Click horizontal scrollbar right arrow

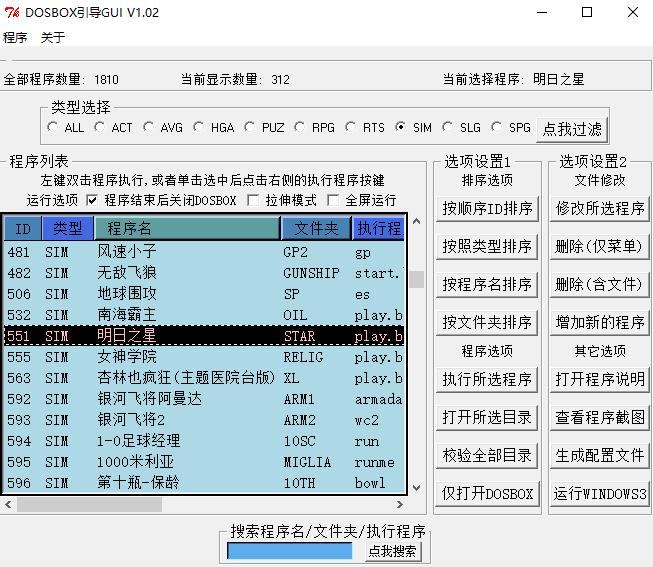[400, 505]
